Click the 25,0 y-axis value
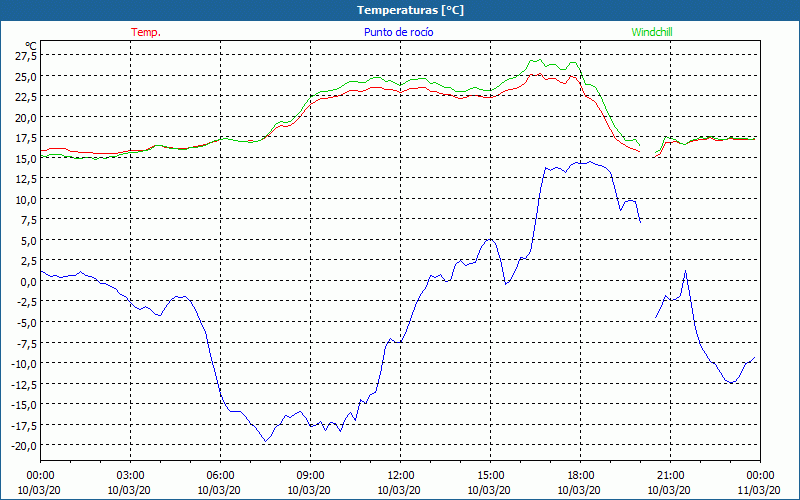The height and width of the screenshot is (500, 800). pos(26,77)
